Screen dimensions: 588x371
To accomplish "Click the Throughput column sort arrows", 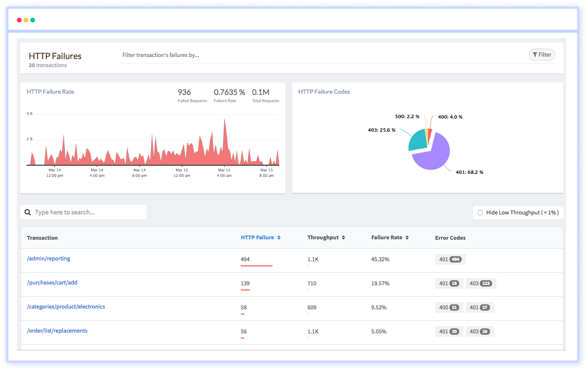I will coord(344,237).
